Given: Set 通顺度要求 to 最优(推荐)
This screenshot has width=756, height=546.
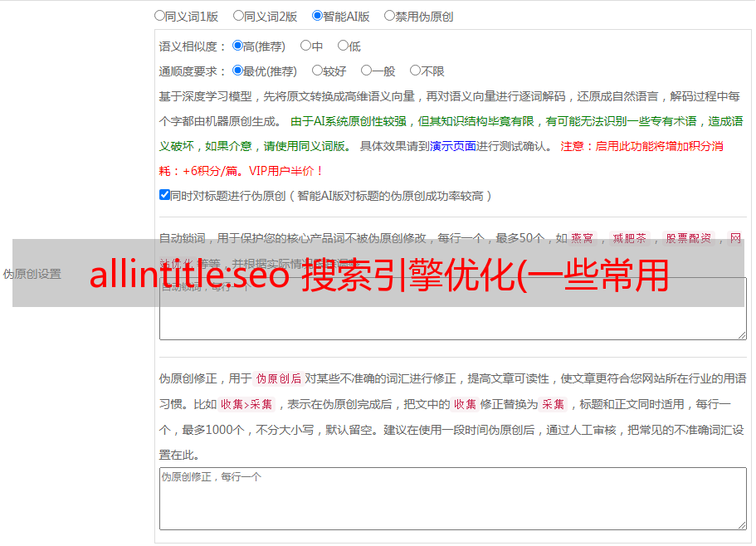Looking at the screenshot, I should coord(237,71).
